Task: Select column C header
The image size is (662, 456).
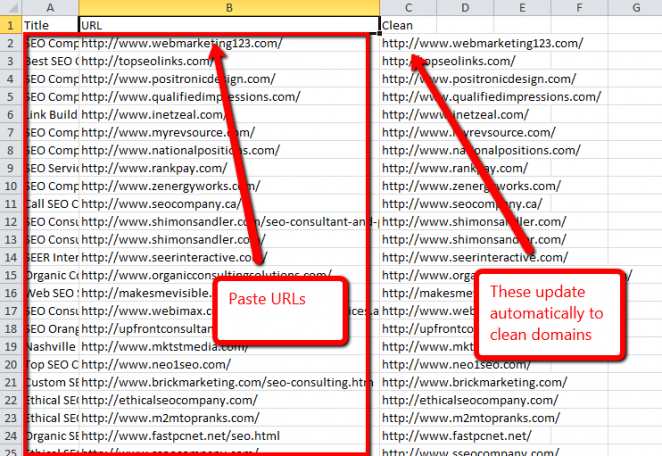Action: (x=408, y=8)
